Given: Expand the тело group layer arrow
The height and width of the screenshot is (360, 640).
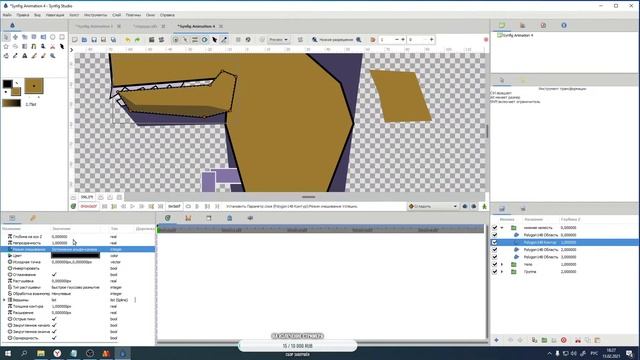Looking at the screenshot, I should click(x=502, y=264).
